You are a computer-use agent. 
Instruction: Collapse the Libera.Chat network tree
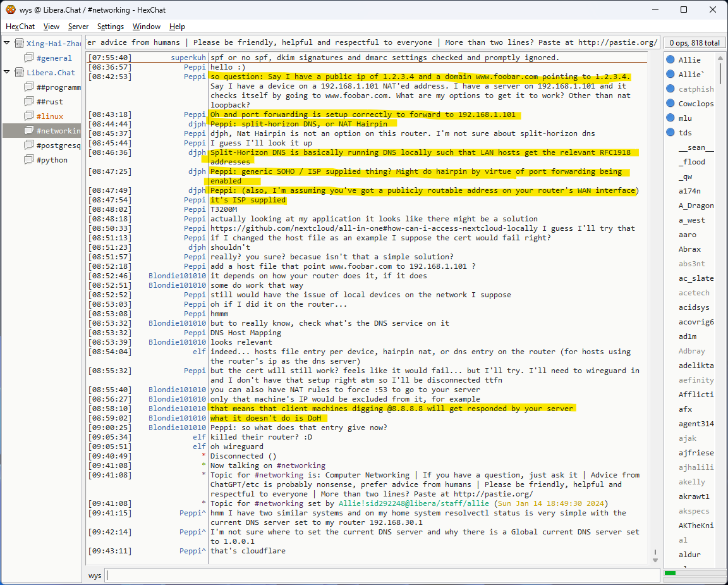(x=7, y=73)
